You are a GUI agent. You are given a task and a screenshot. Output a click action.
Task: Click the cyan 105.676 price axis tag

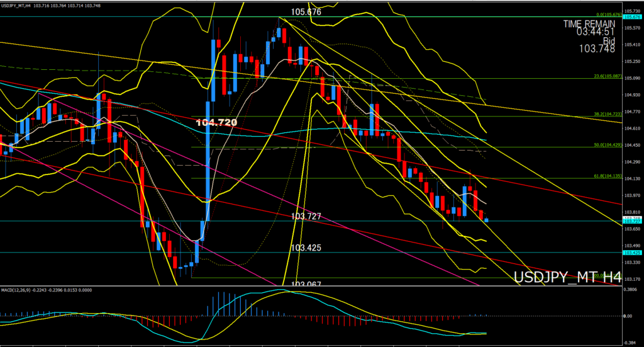click(632, 17)
